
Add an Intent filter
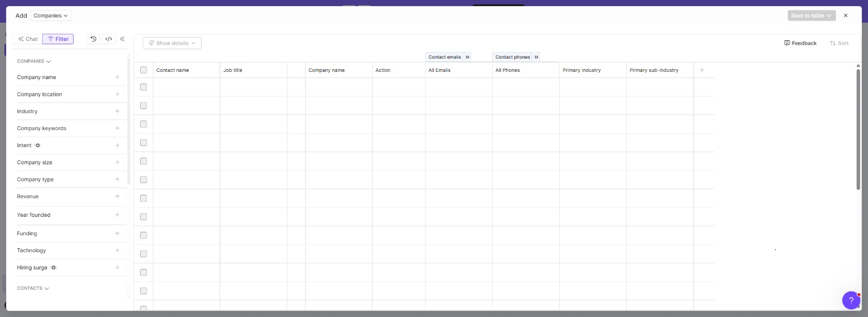pos(117,145)
